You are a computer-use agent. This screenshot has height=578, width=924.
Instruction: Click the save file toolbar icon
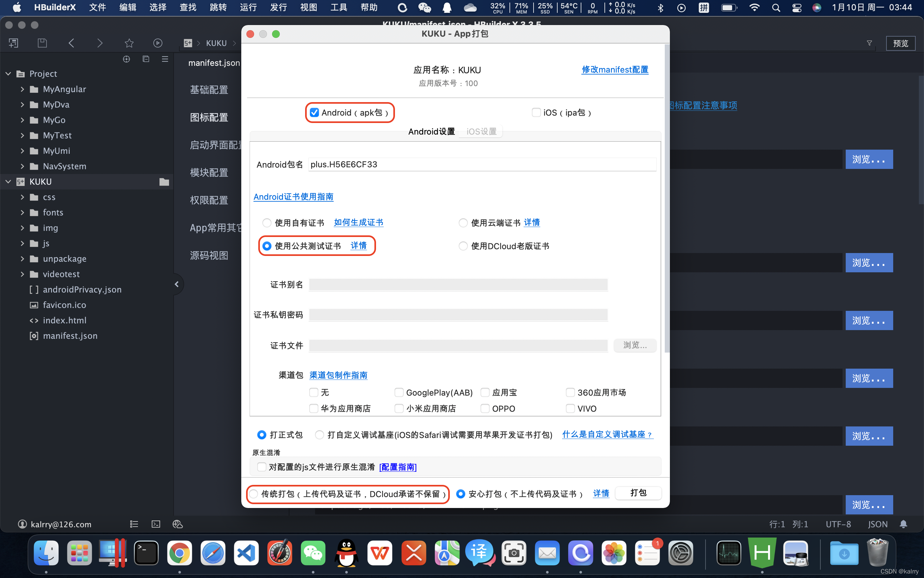pyautogui.click(x=42, y=43)
